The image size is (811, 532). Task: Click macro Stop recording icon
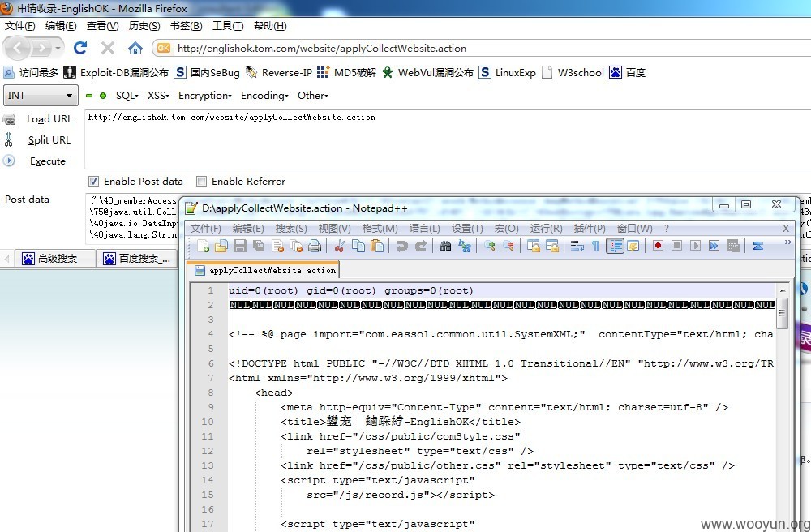tap(676, 246)
